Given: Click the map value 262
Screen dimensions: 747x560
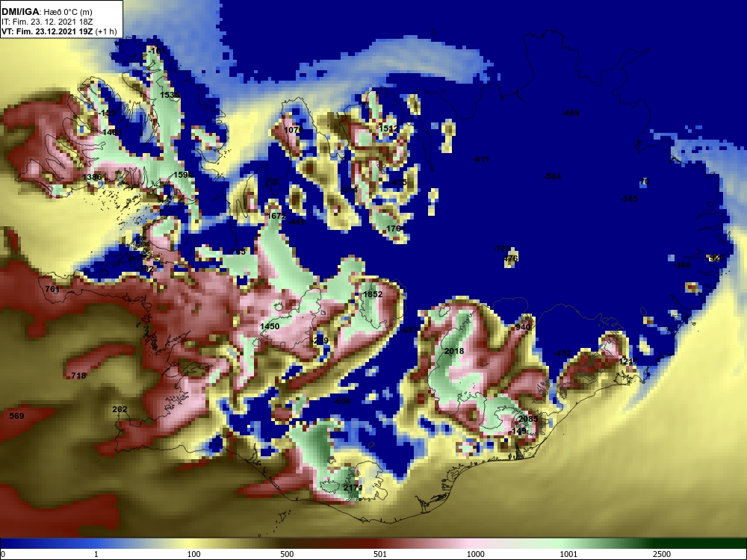Looking at the screenshot, I should point(120,409).
